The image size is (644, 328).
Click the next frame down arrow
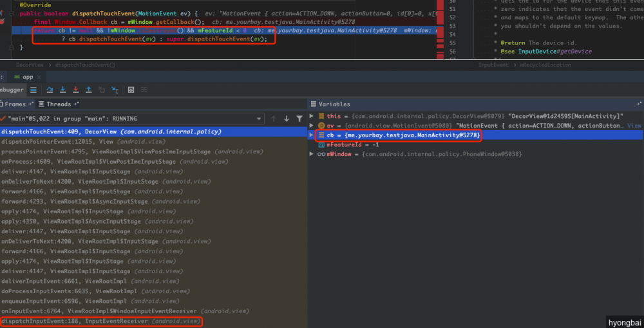(x=287, y=119)
